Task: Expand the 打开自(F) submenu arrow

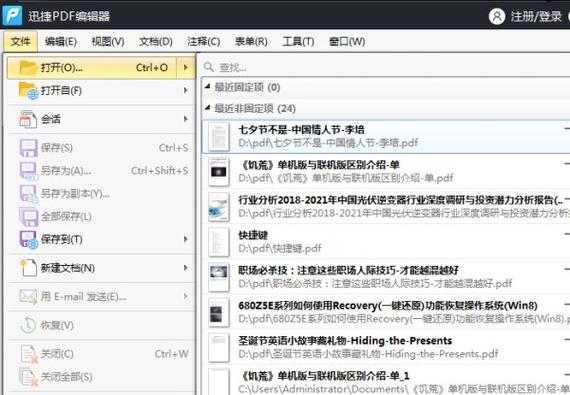Action: (x=186, y=90)
